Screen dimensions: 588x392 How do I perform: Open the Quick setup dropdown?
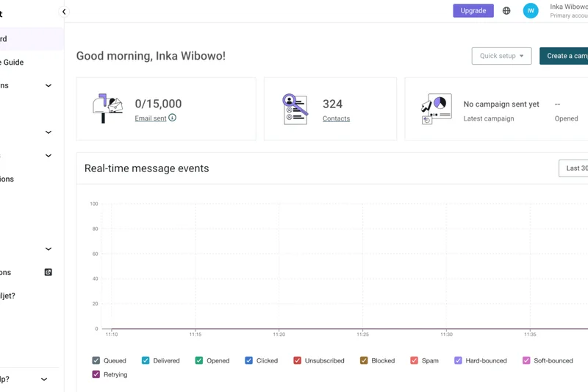501,56
